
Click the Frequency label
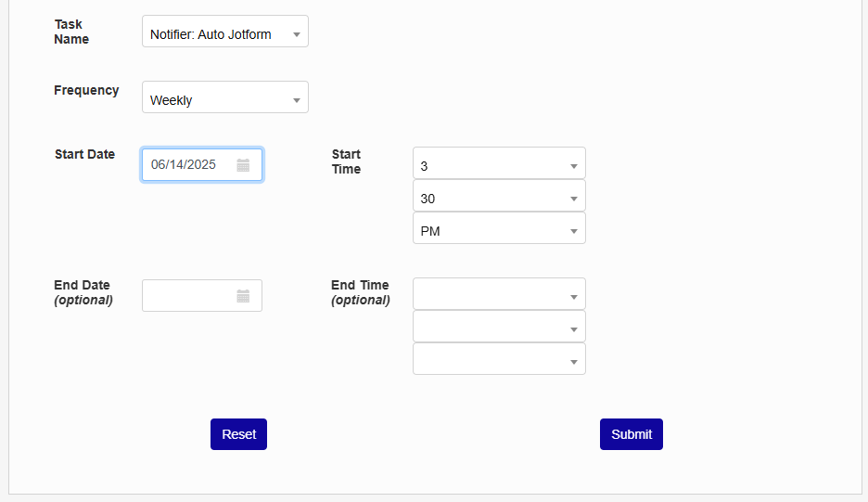coord(86,90)
